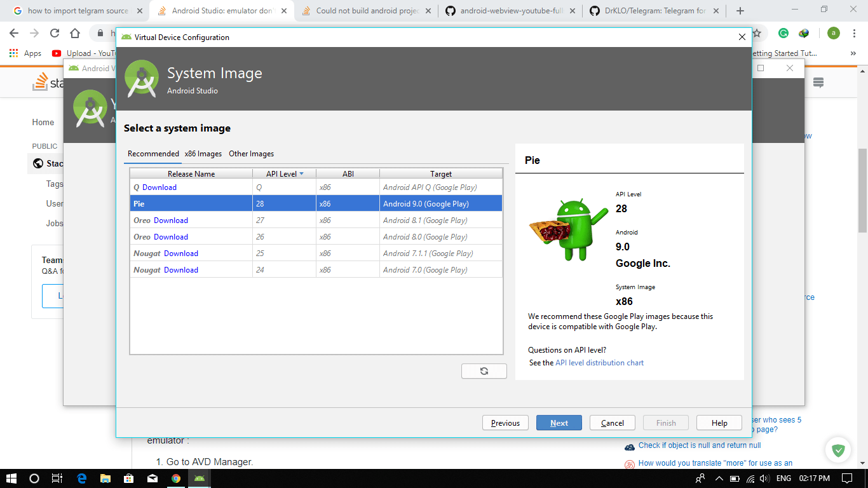Screen dimensions: 868x488
Task: Open 'Check if object is null and return null' link
Action: coord(699,445)
